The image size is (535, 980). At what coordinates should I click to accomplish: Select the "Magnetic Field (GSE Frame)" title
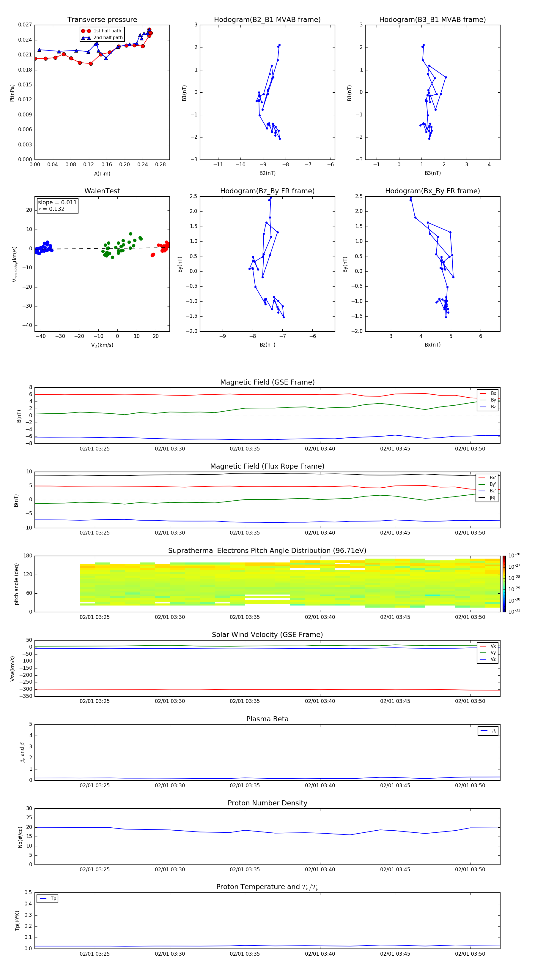coord(267,382)
